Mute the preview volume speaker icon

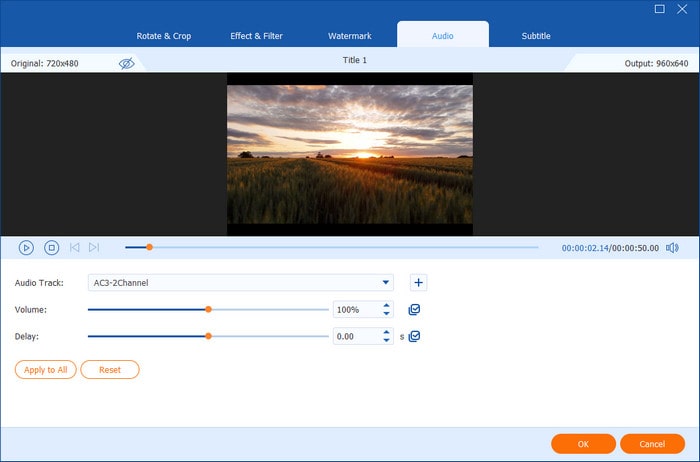point(672,247)
